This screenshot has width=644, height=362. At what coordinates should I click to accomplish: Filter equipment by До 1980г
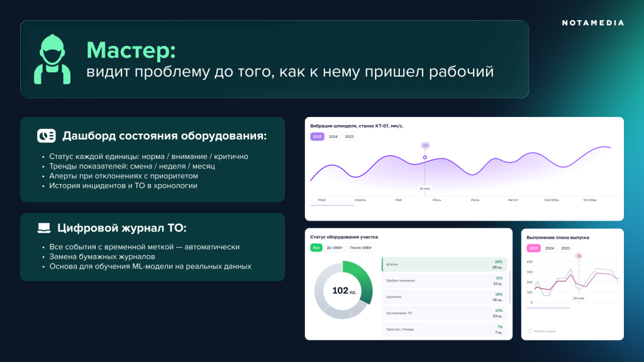(335, 248)
